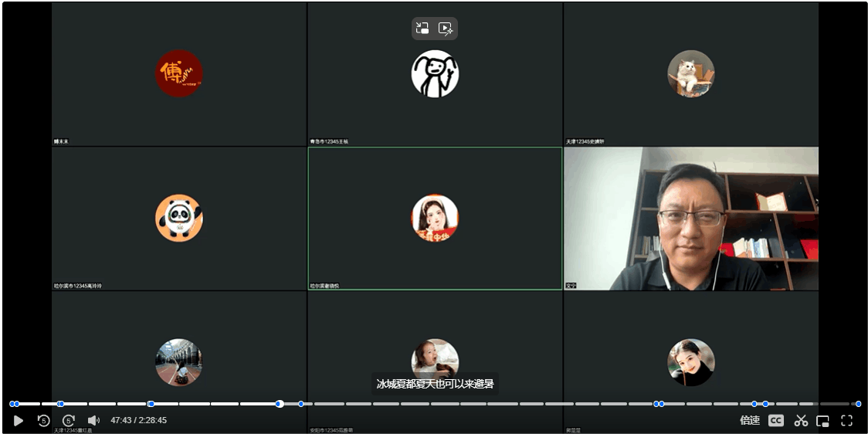This screenshot has width=868, height=434.
Task: Mute the video volume speaker icon
Action: point(93,420)
